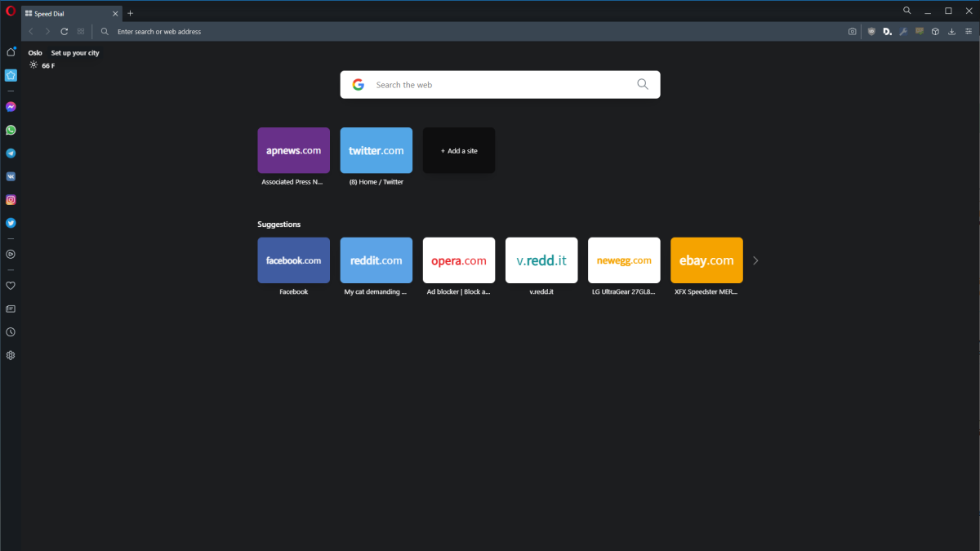The image size is (980, 551).
Task: Open Facebook Messenger in sidebar
Action: (11, 107)
